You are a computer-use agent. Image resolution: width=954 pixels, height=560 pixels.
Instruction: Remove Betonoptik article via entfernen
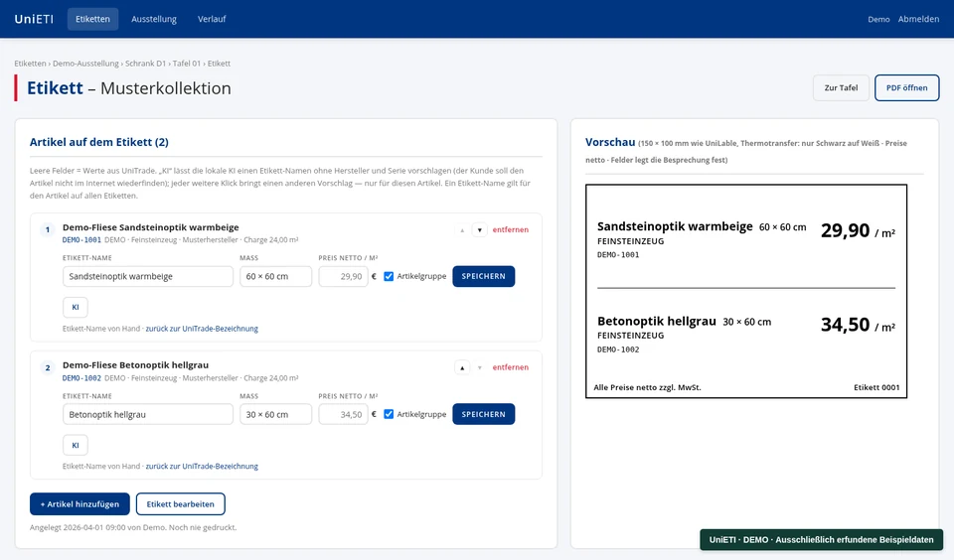coord(511,367)
